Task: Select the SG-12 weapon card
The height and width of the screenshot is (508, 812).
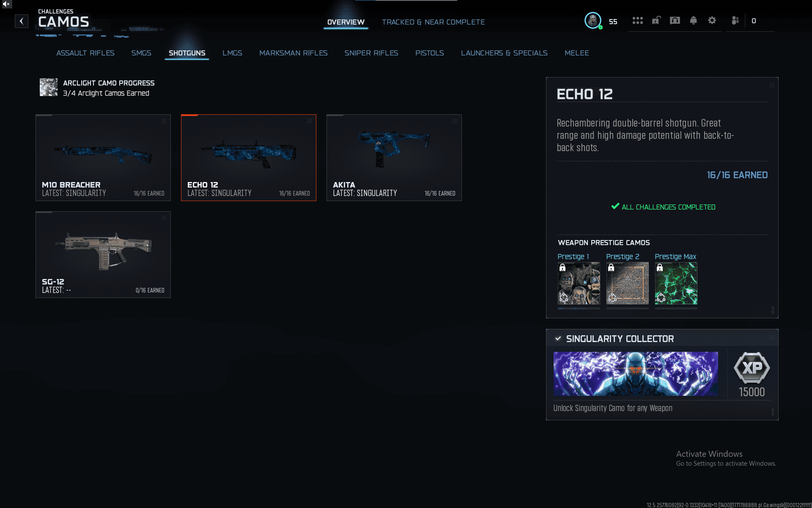Action: 103,254
